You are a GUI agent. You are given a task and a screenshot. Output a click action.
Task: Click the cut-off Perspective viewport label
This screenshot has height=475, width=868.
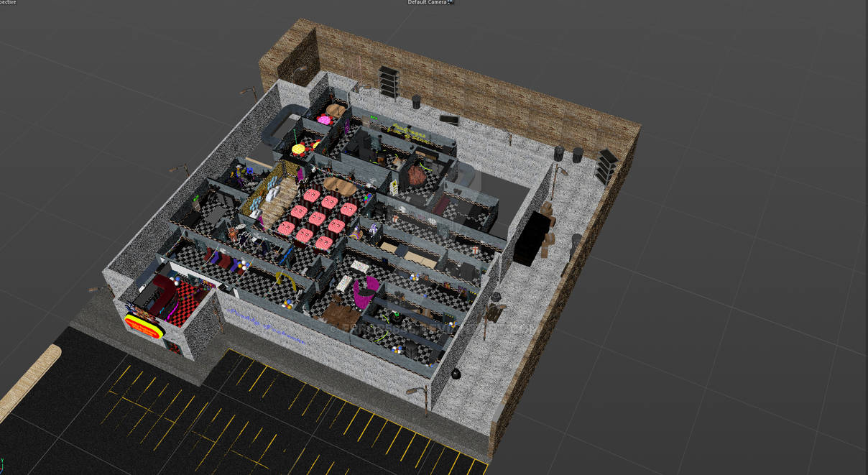click(8, 2)
